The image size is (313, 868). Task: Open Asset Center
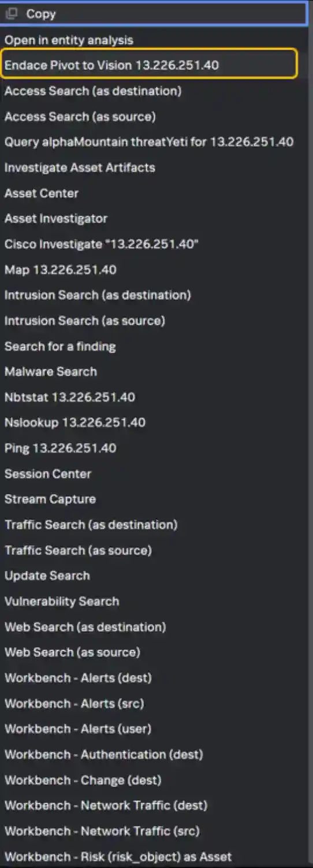coord(42,193)
